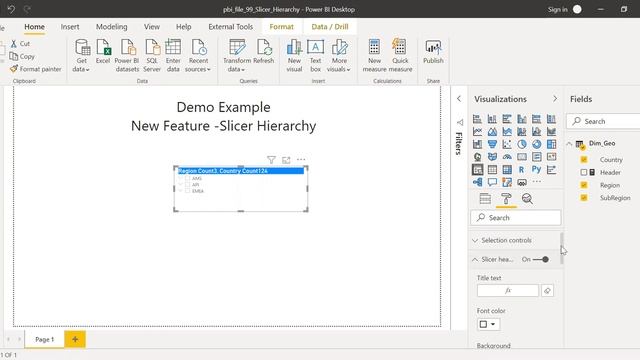The height and width of the screenshot is (360, 640).
Task: Cut selection with the Cut button
Action: [x=20, y=43]
